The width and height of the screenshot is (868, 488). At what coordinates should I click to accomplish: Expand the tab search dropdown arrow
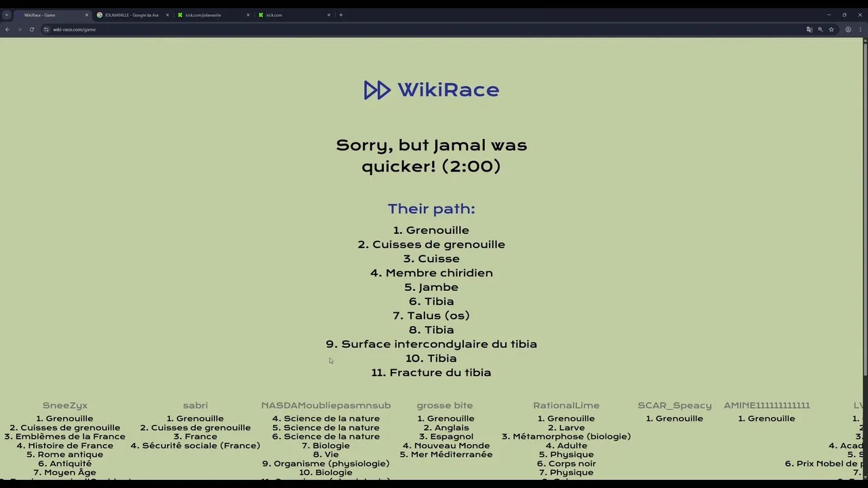[x=6, y=15]
